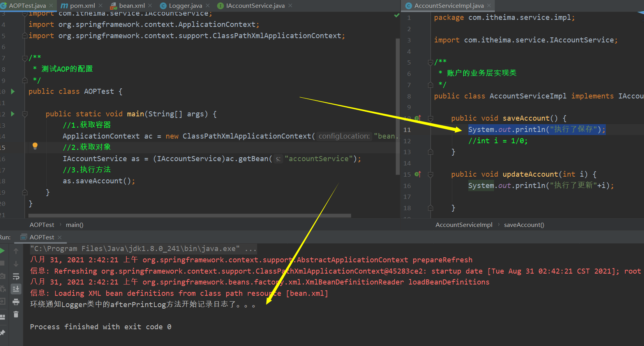This screenshot has height=346, width=644.
Task: Rerun AOPTest with the green play icon
Action: coord(2,251)
